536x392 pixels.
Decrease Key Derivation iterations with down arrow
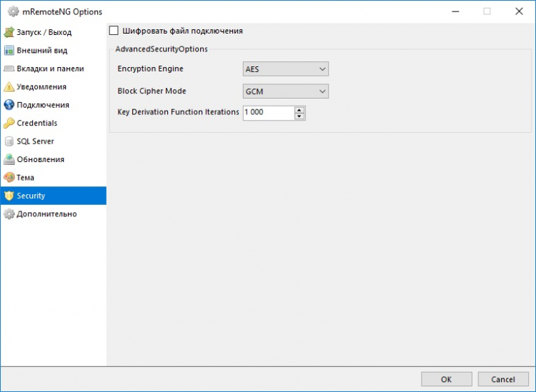(x=299, y=116)
